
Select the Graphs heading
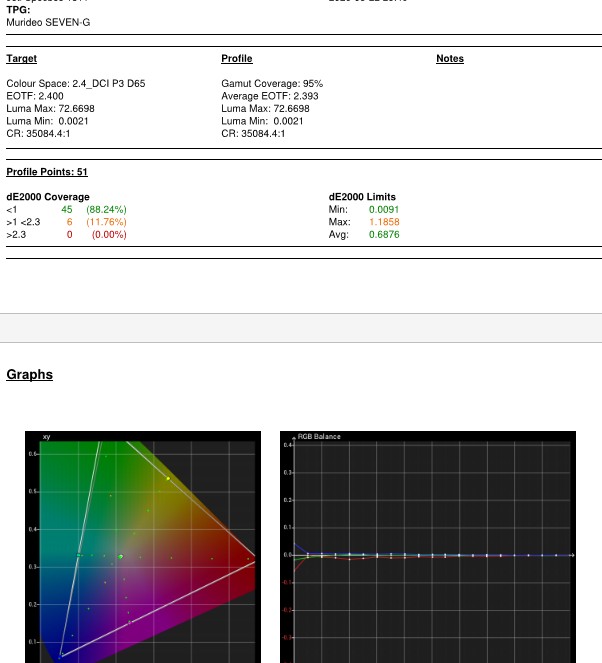(29, 375)
